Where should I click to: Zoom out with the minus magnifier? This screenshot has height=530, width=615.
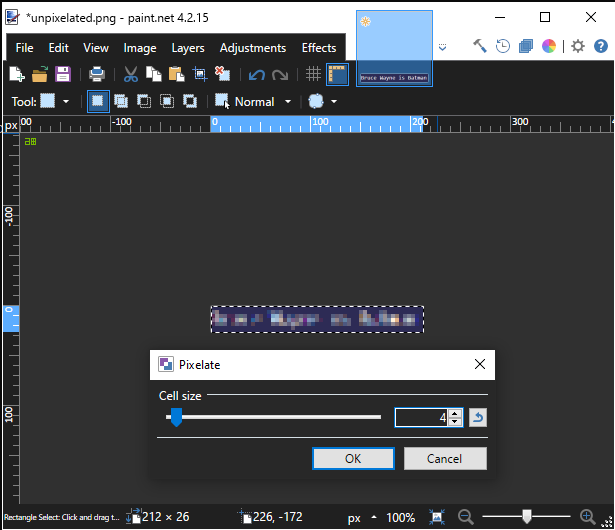(466, 517)
